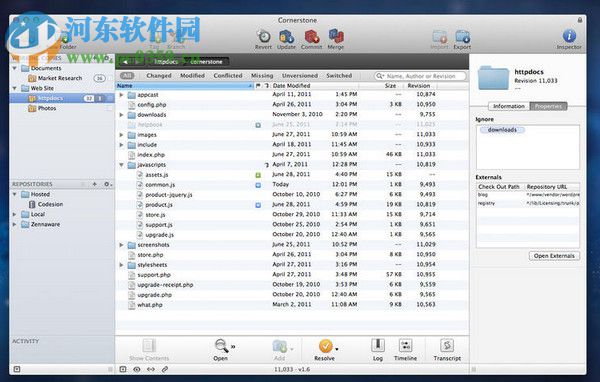Screen dimensions: 600x382
Task: Click the Show Contents icon
Action: click(149, 345)
